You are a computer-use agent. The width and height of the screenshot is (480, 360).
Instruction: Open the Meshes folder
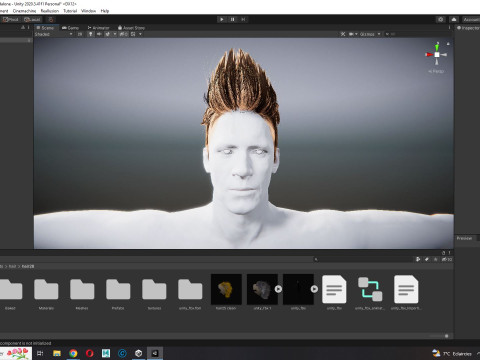[82, 293]
